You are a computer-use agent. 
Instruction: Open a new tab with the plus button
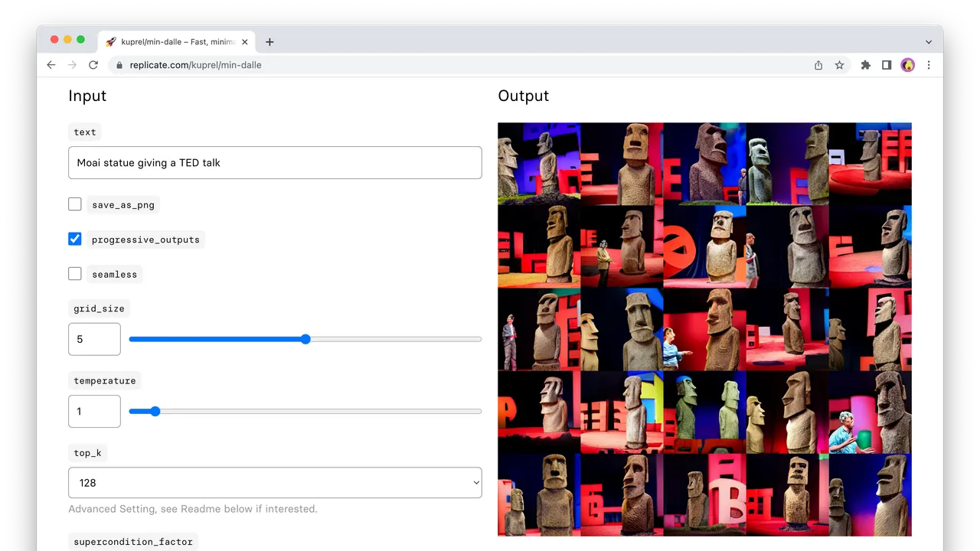[x=269, y=42]
